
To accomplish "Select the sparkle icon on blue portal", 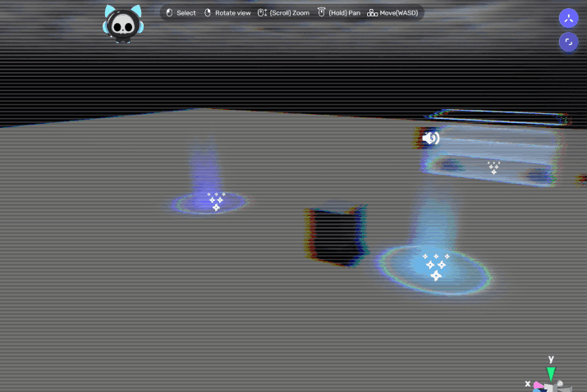I will click(435, 266).
